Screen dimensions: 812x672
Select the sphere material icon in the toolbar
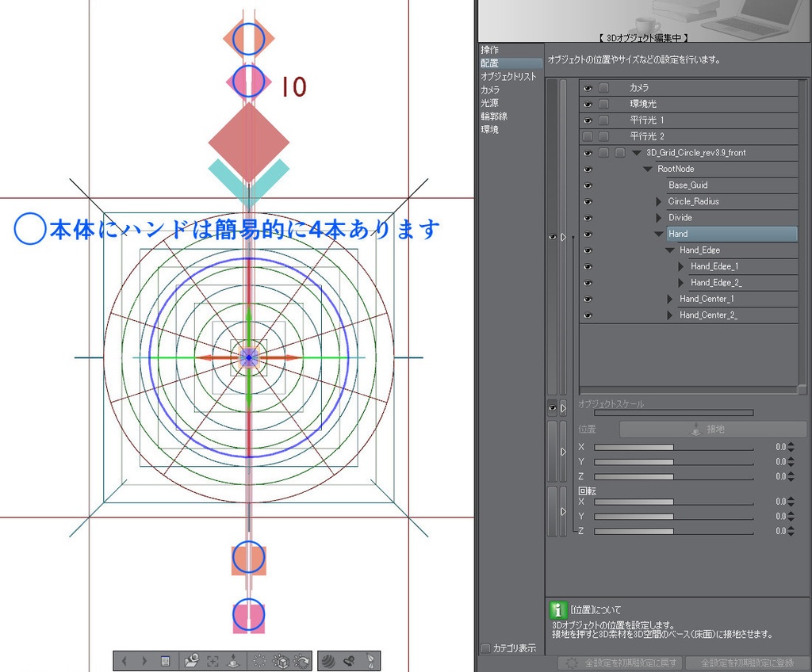tap(327, 661)
